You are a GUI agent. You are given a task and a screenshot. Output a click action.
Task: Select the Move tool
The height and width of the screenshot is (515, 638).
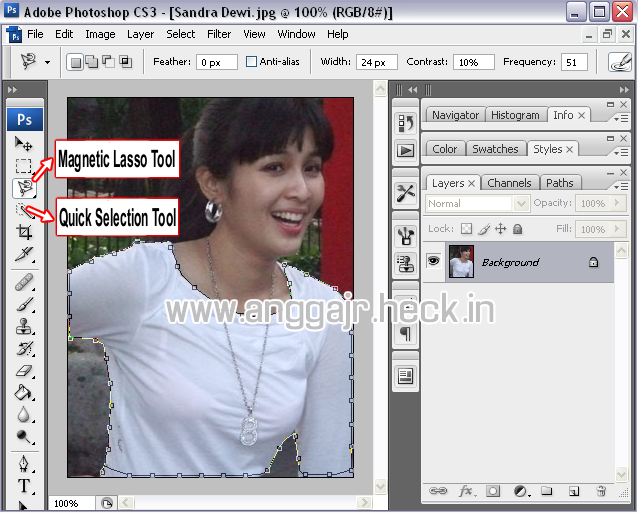[24, 144]
